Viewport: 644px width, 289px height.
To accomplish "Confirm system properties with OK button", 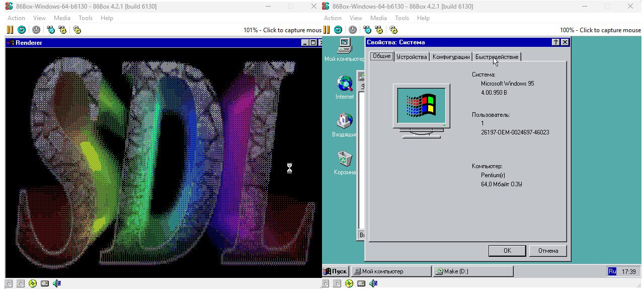I will click(x=507, y=250).
